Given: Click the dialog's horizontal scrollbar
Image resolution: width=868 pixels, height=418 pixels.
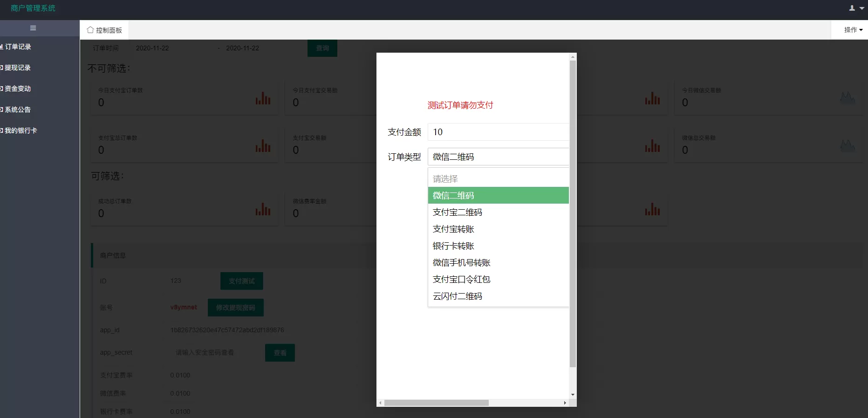Looking at the screenshot, I should 436,403.
